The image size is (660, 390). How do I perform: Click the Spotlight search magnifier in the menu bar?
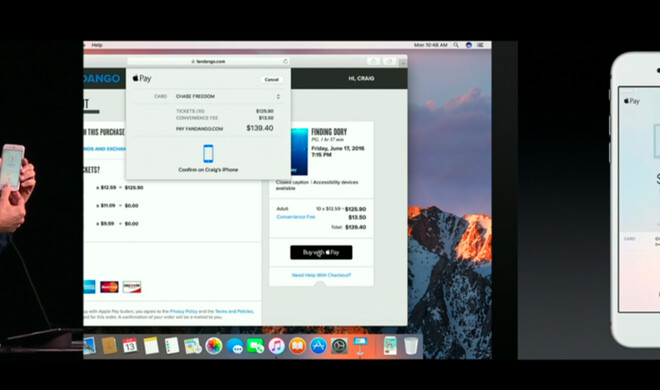pos(456,45)
